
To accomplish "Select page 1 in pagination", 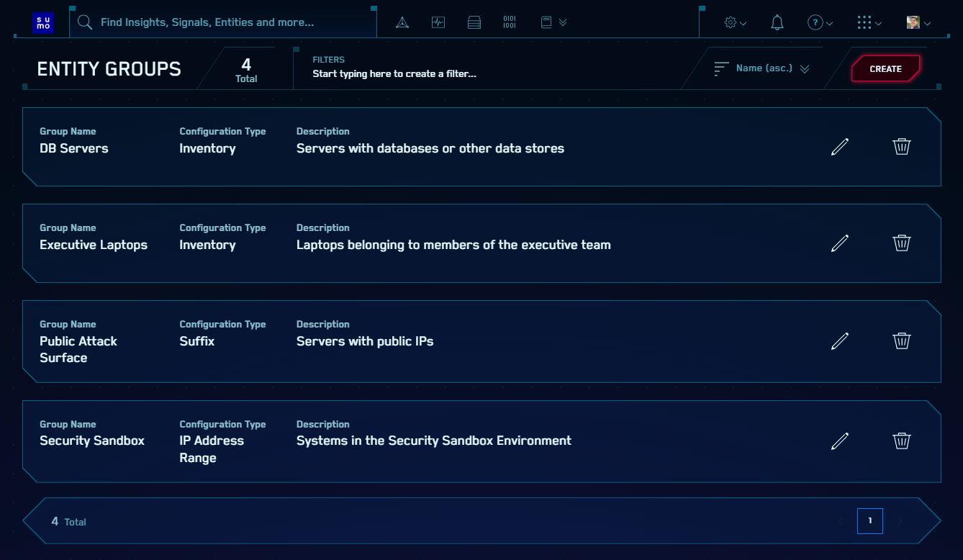I will [x=869, y=520].
